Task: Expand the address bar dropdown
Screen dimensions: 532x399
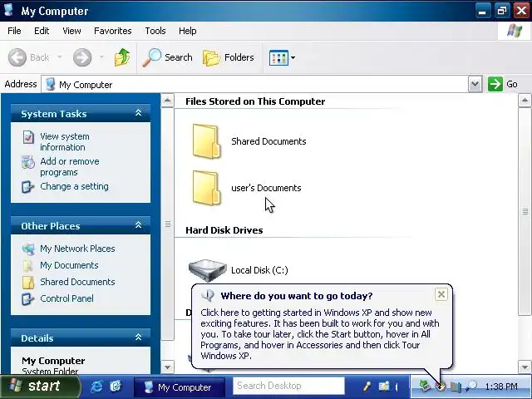Action: 475,84
